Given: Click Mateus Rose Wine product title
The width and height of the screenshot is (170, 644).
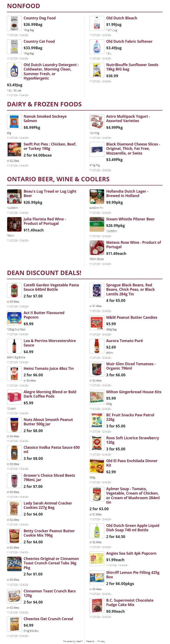Looking at the screenshot, I should 133,245.
